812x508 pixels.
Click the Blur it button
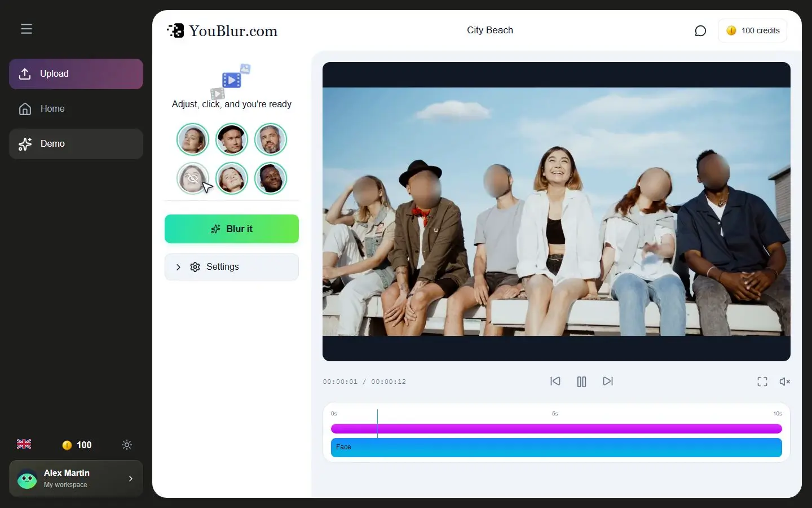click(232, 229)
